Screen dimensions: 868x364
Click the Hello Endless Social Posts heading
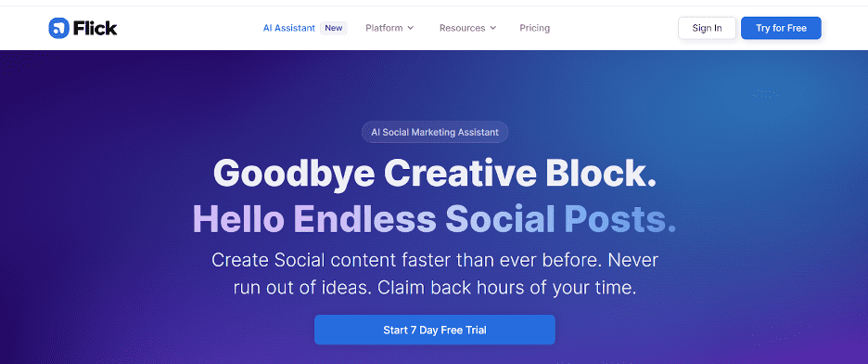pyautogui.click(x=435, y=219)
